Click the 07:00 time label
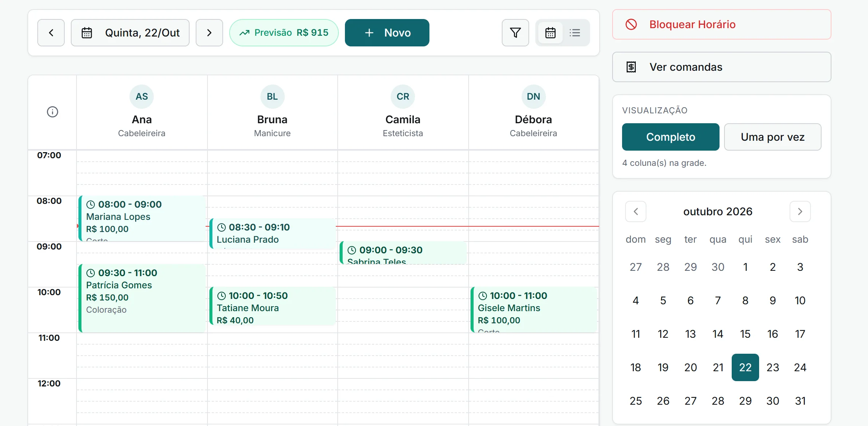 [49, 155]
